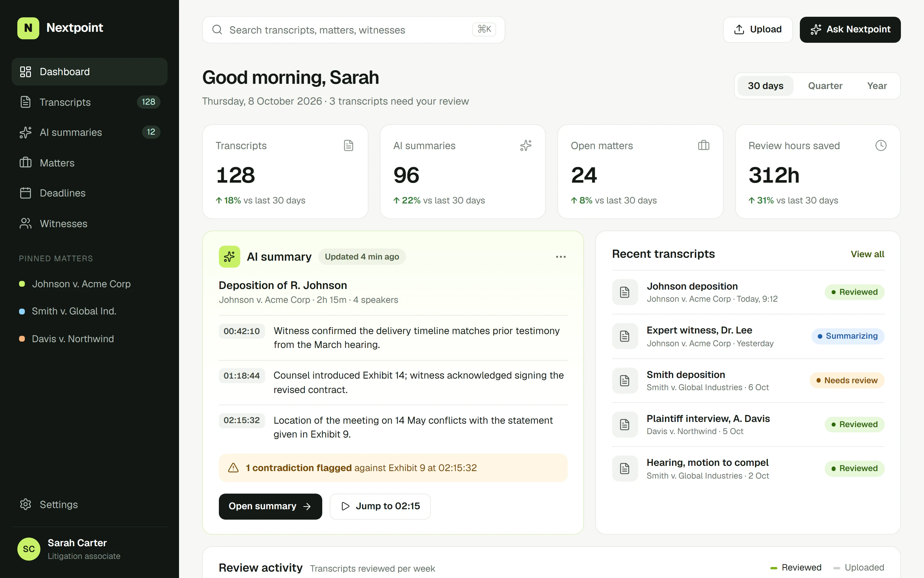Click the file icon for Hearing, motion to compel
This screenshot has height=578, width=924.
coord(625,468)
